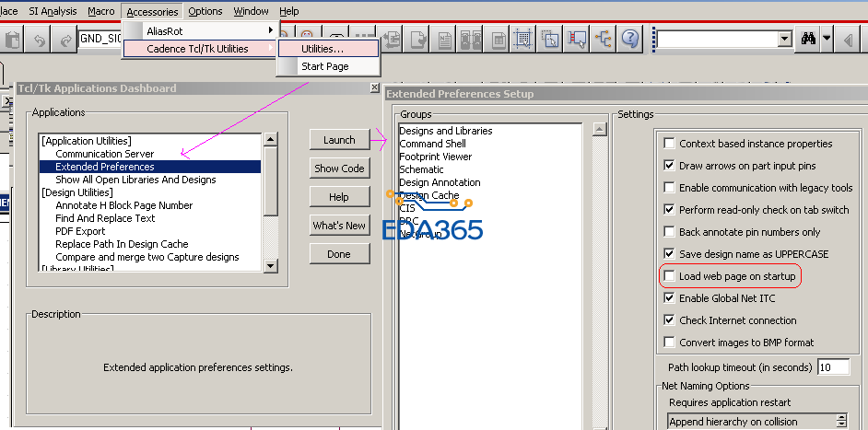Open the Accessories menu
This screenshot has width=868, height=430.
click(x=152, y=11)
